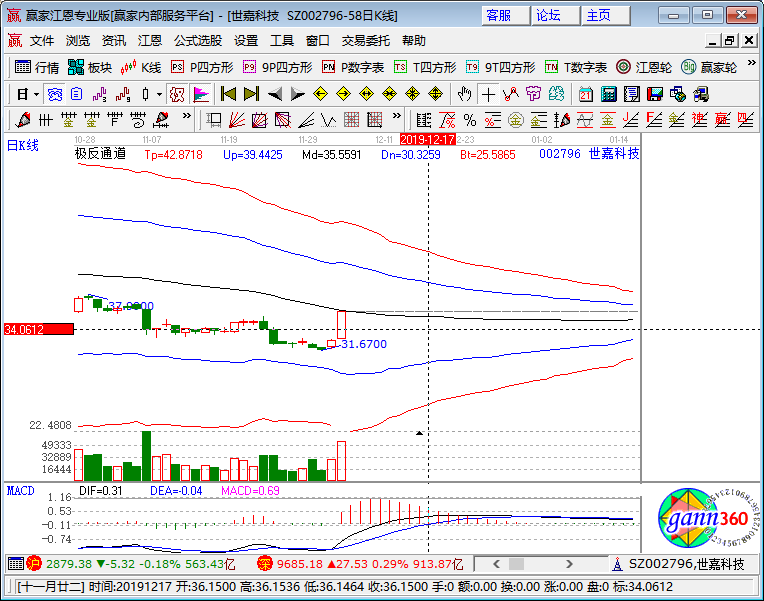Image resolution: width=764 pixels, height=601 pixels.
Task: Click the gann360 logo
Action: (x=708, y=518)
